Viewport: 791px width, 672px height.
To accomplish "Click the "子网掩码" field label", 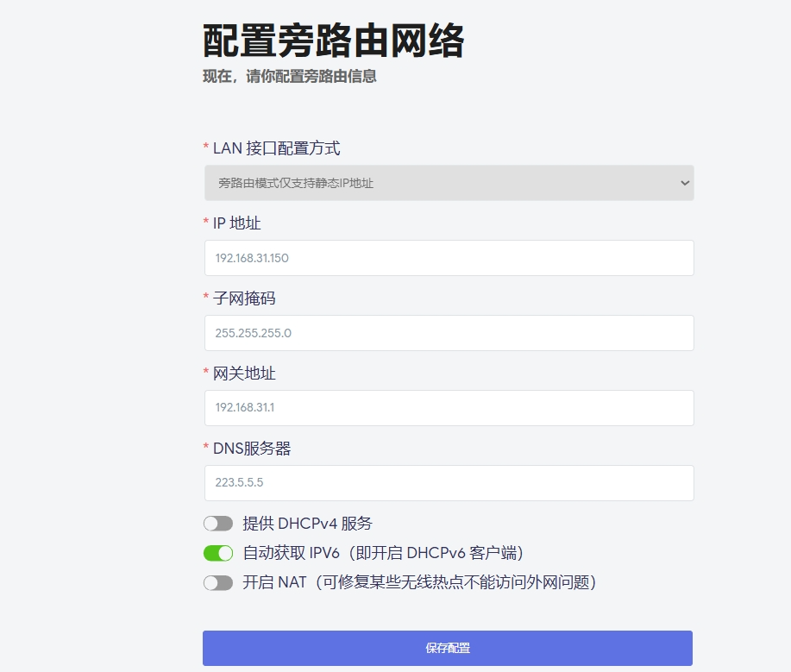I will point(244,298).
